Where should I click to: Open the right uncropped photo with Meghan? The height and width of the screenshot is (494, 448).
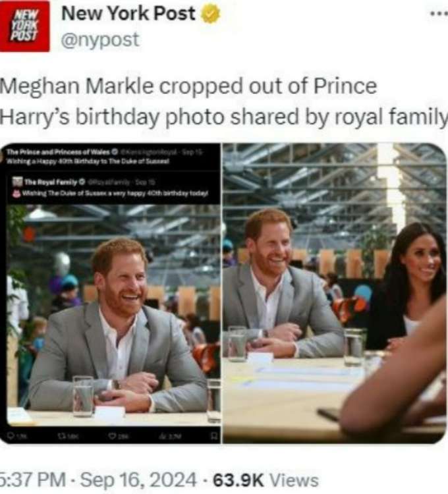334,293
